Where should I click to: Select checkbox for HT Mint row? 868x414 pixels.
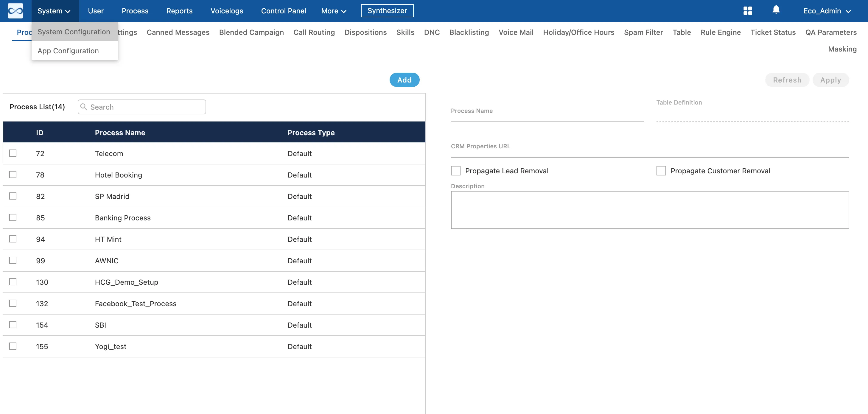(13, 239)
